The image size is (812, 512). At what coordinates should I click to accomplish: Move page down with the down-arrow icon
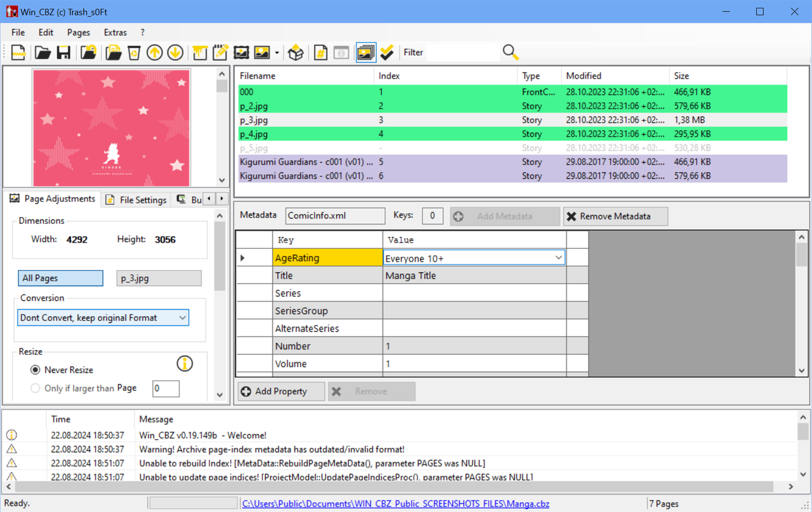tap(175, 52)
